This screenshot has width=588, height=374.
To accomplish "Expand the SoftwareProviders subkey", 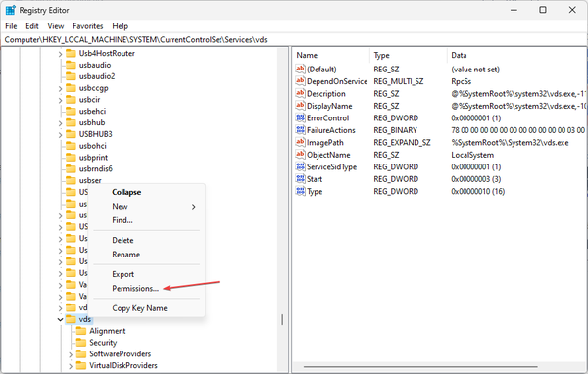I will (x=71, y=354).
